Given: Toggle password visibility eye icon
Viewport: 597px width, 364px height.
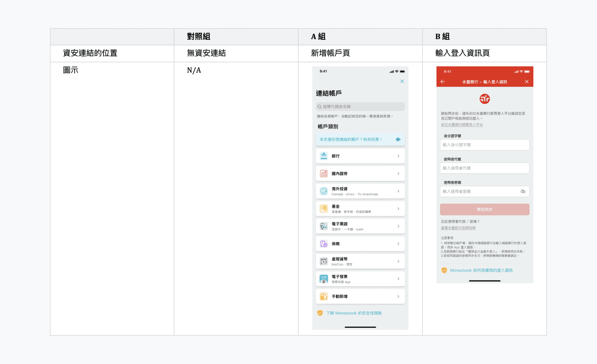Looking at the screenshot, I should [x=523, y=191].
